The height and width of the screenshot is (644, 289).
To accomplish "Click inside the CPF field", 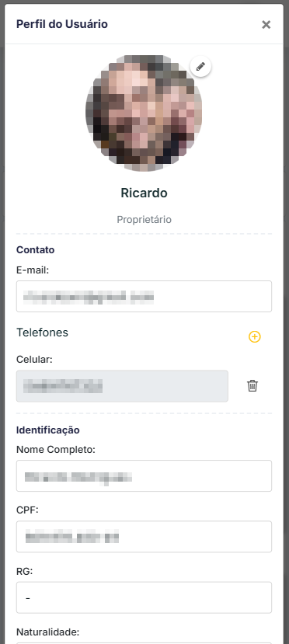I will click(x=144, y=536).
